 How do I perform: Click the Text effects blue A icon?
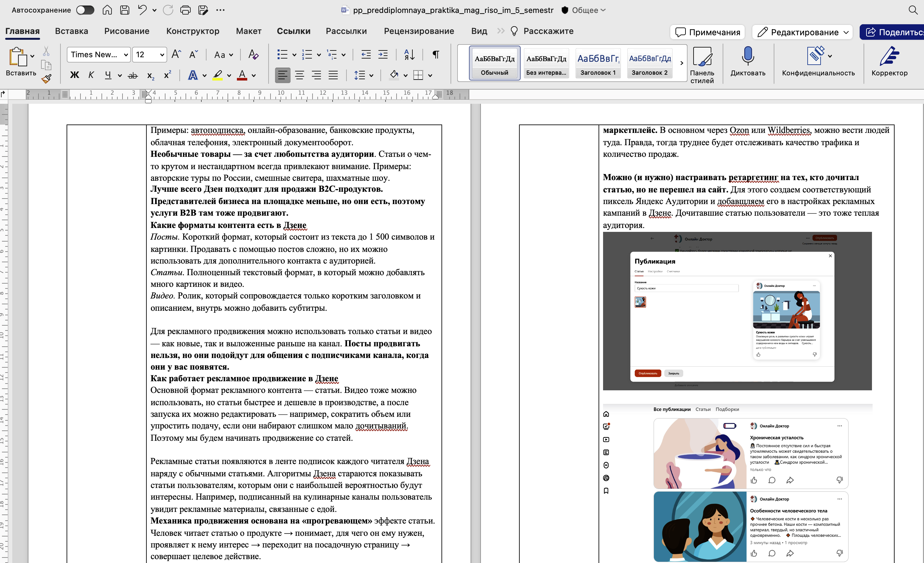click(193, 75)
